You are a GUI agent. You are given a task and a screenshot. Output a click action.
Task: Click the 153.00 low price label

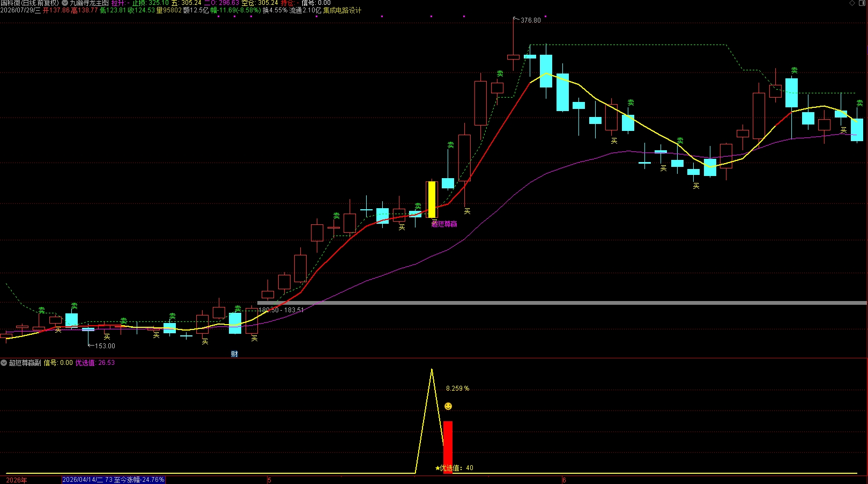point(105,346)
